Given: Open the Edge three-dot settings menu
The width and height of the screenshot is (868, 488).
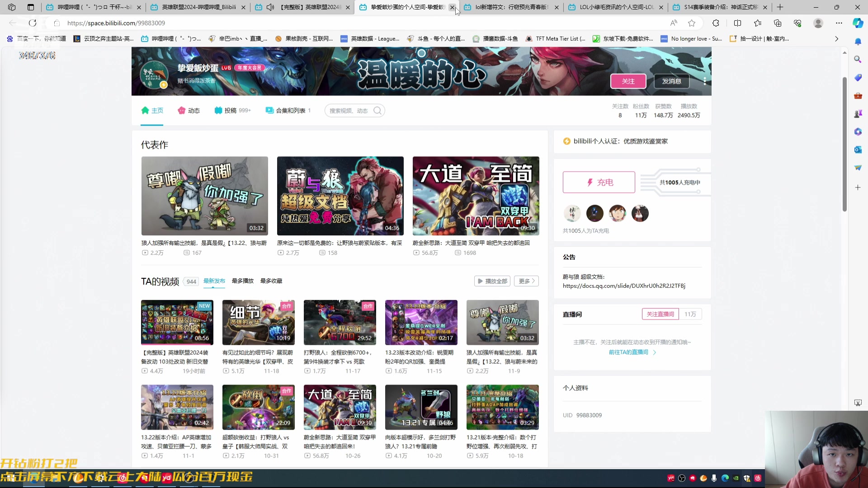Looking at the screenshot, I should click(x=839, y=23).
